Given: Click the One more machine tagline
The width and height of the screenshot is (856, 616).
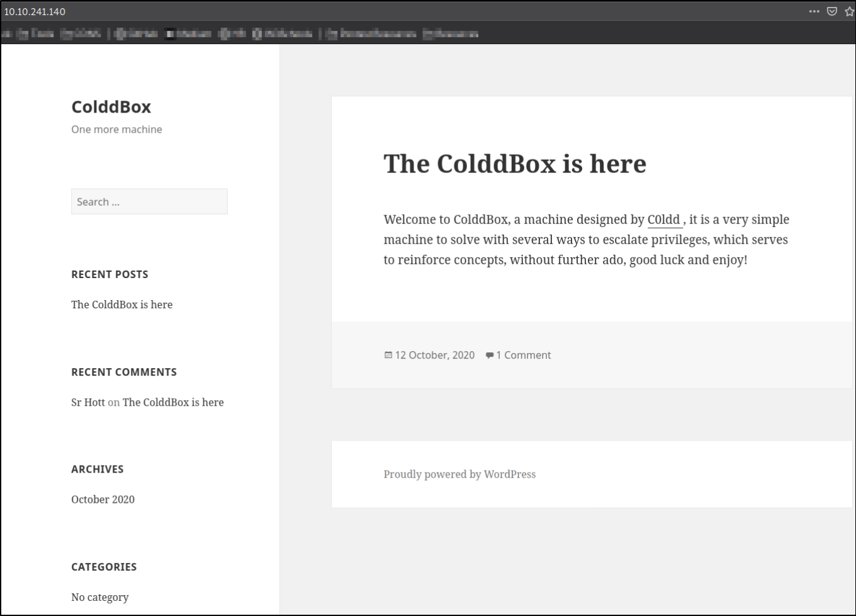Looking at the screenshot, I should (116, 130).
